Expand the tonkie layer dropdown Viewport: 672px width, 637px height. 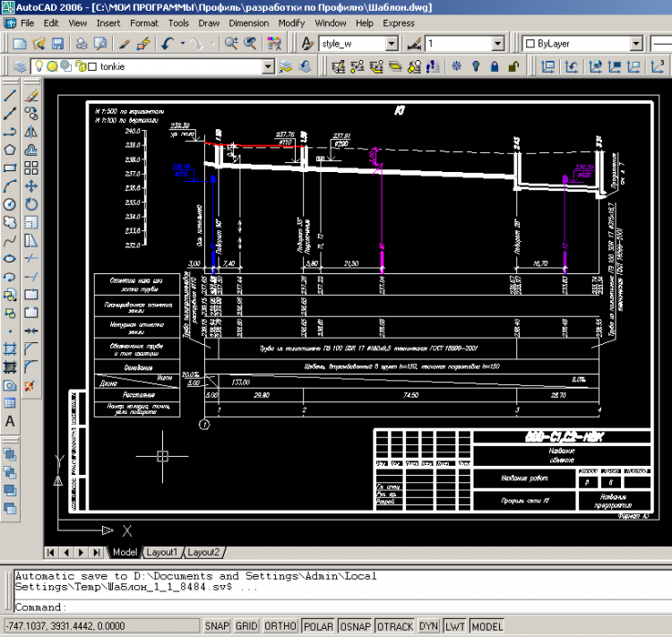click(x=268, y=66)
